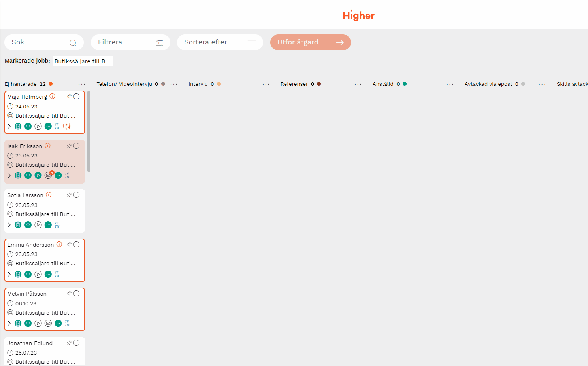Click the Butikssäljare till B... job tag

(x=83, y=61)
